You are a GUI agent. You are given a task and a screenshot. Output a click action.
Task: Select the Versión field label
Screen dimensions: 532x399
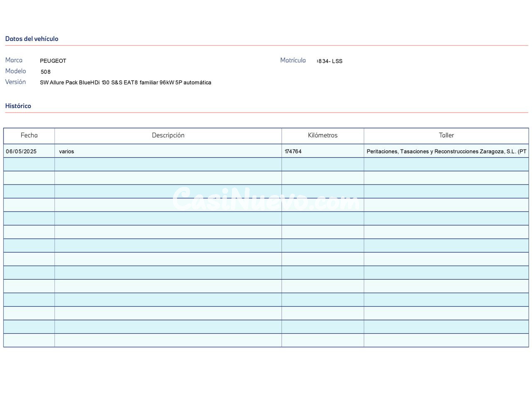[15, 82]
